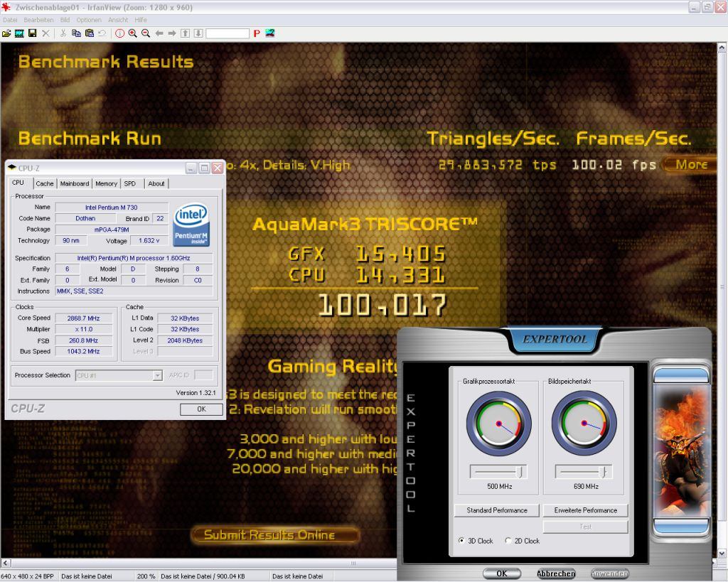Viewport: 728px width, 582px height.
Task: Select the 3D Clock radio button
Action: (x=461, y=541)
